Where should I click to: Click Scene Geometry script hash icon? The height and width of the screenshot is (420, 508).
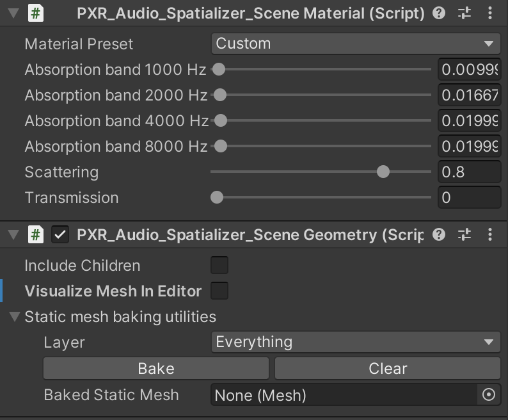click(x=36, y=235)
